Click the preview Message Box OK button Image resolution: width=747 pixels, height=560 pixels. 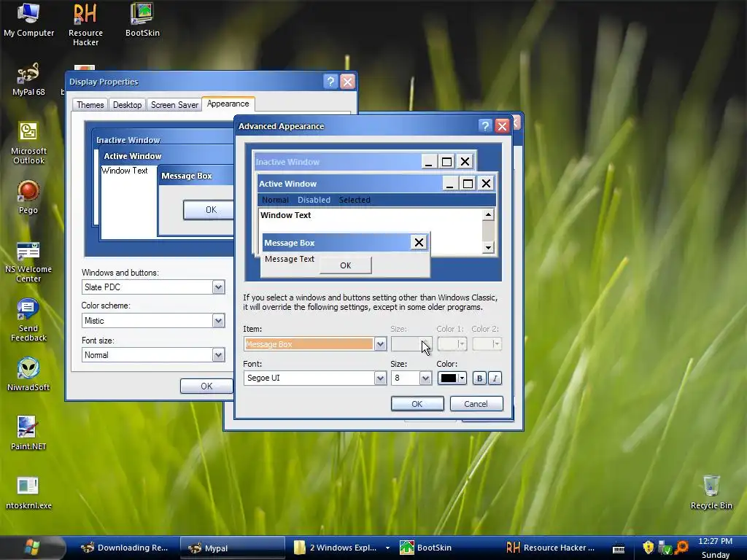point(345,265)
